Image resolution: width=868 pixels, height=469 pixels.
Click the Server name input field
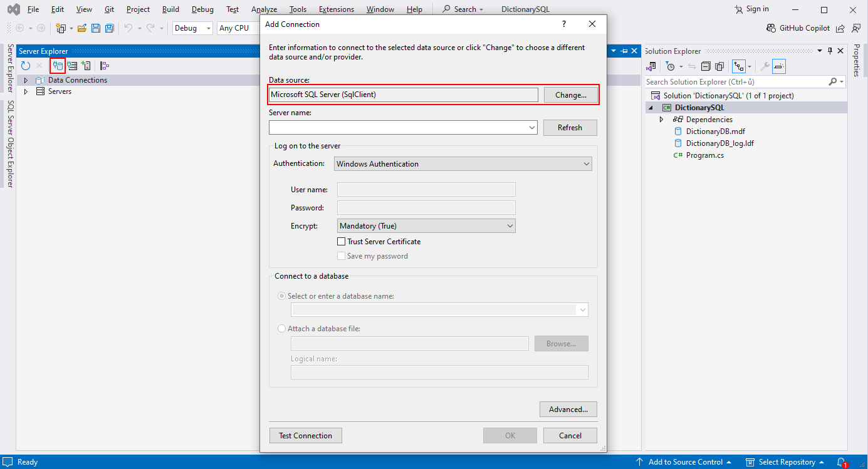401,127
